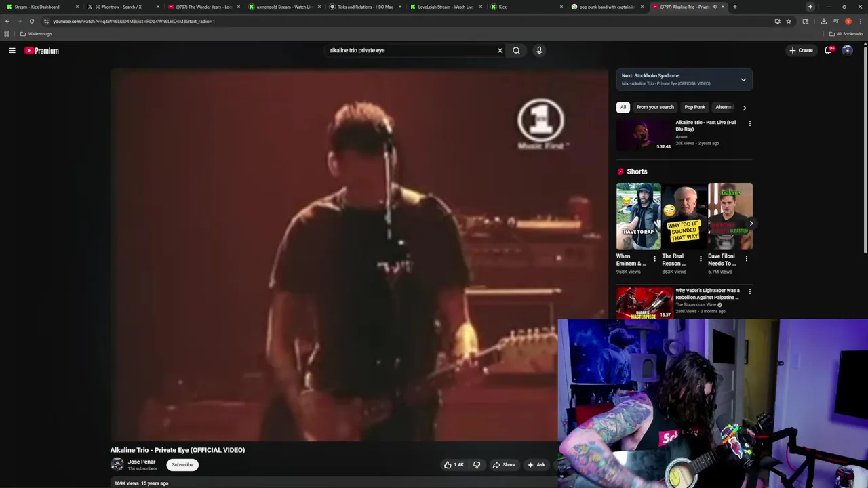Open Why Vader's Lightsaber video title
Viewport: 868px width, 488px height.
(707, 293)
